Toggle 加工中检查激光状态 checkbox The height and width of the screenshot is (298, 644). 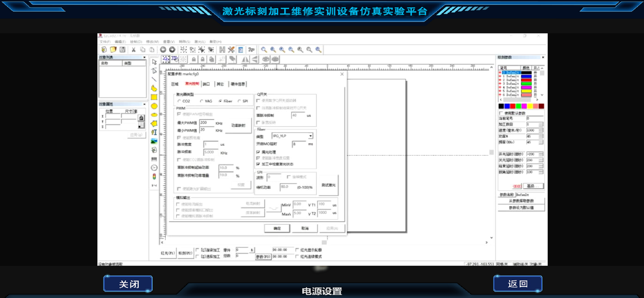258,164
